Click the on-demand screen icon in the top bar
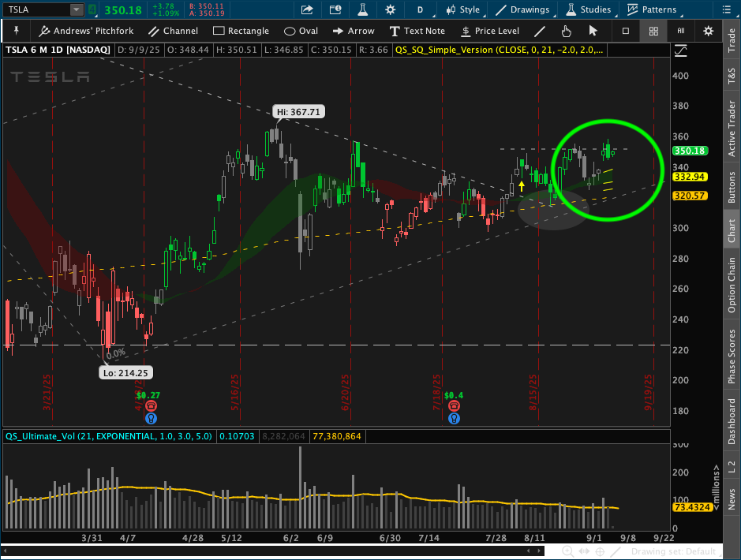 click(x=335, y=9)
